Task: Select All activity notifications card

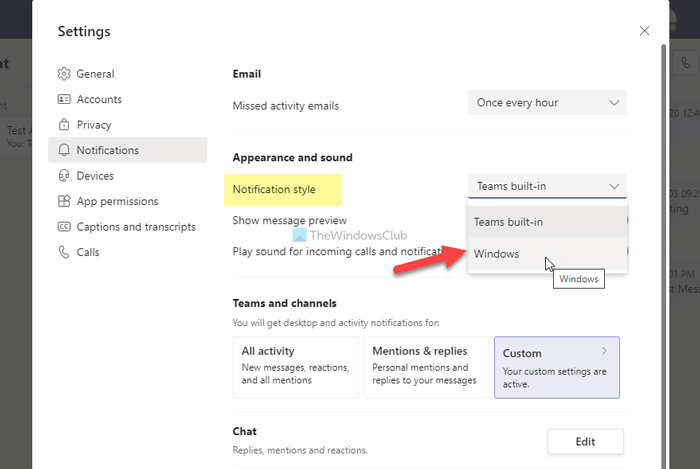Action: click(x=296, y=367)
